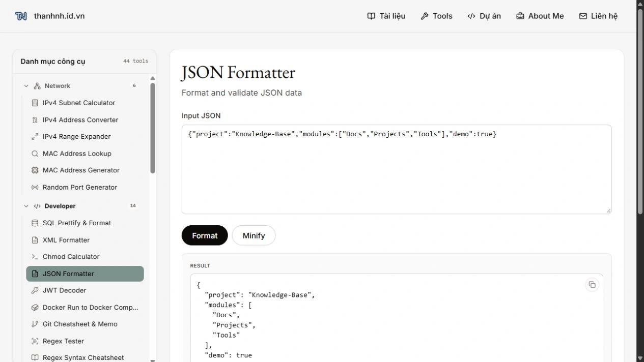The image size is (644, 362).
Task: Click the envelope icon beside Liên hệ
Action: (x=583, y=16)
